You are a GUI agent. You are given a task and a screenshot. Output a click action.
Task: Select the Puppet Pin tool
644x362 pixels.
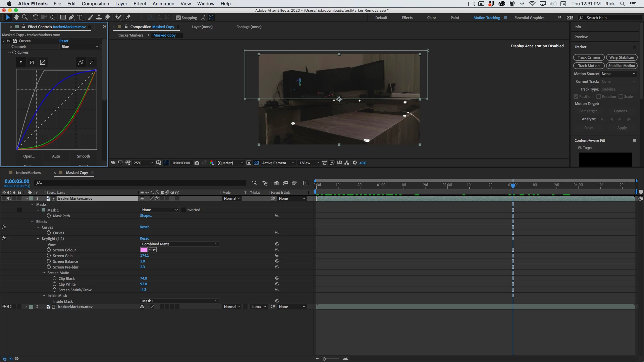tap(128, 17)
